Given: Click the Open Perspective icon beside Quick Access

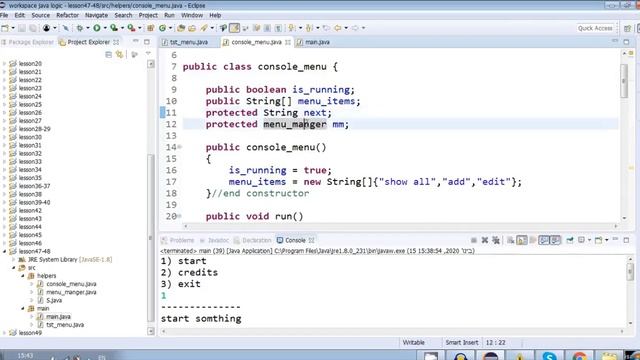Looking at the screenshot, I should pyautogui.click(x=627, y=28).
